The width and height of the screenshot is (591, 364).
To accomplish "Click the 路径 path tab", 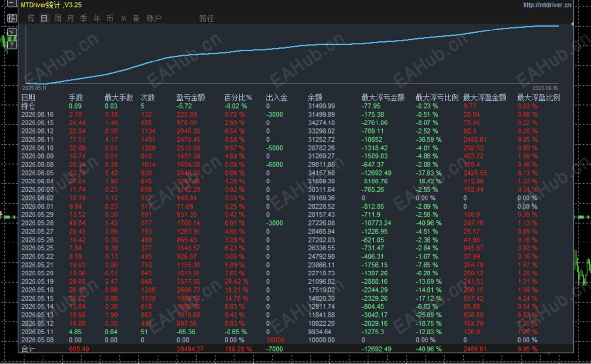I will point(207,18).
